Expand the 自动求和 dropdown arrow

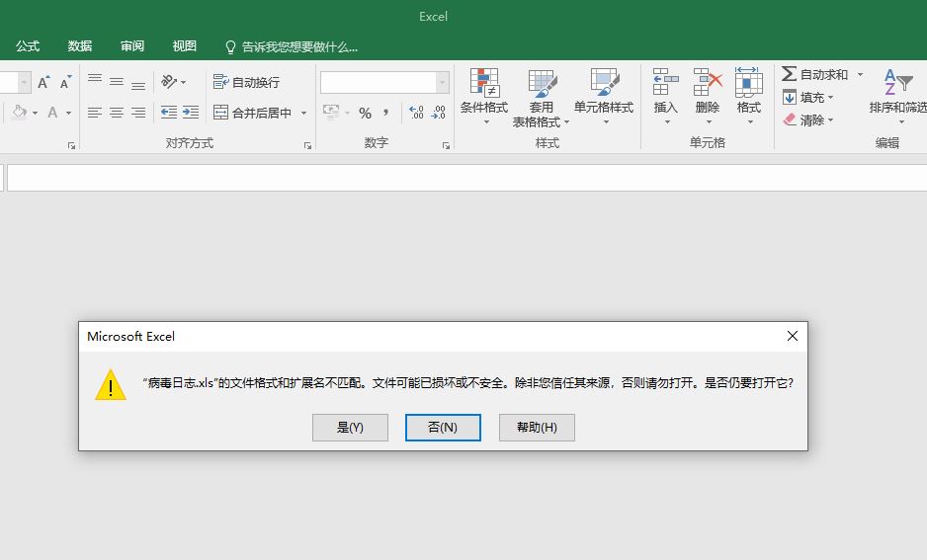(860, 74)
